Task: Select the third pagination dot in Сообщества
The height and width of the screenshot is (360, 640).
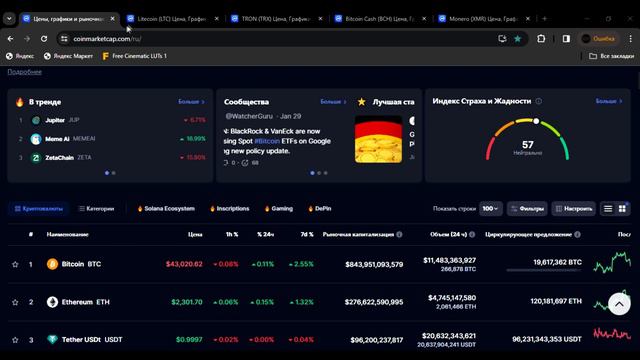Action: [326, 173]
